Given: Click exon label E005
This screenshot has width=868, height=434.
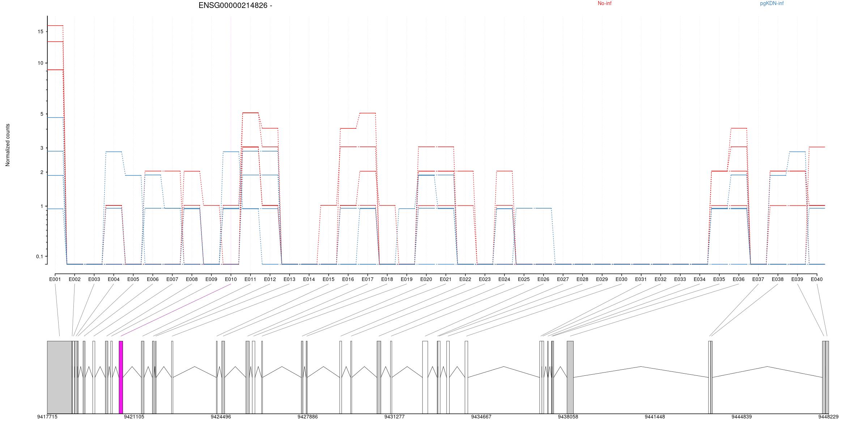Looking at the screenshot, I should [133, 279].
